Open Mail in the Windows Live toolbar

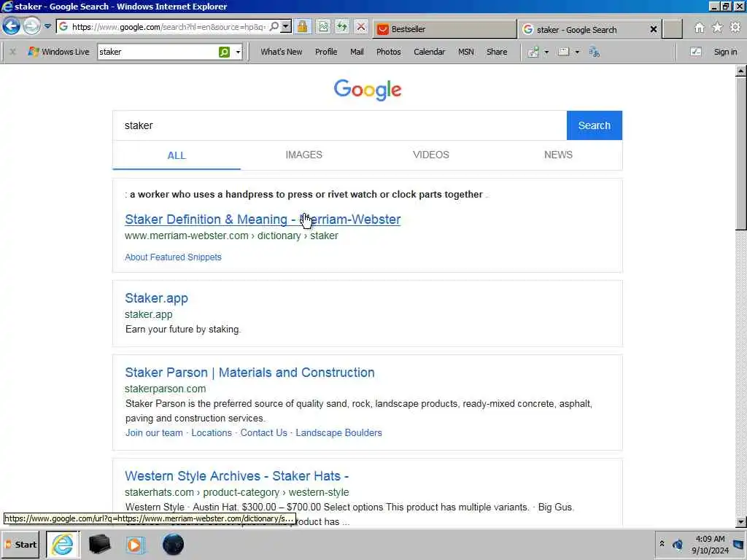point(357,52)
